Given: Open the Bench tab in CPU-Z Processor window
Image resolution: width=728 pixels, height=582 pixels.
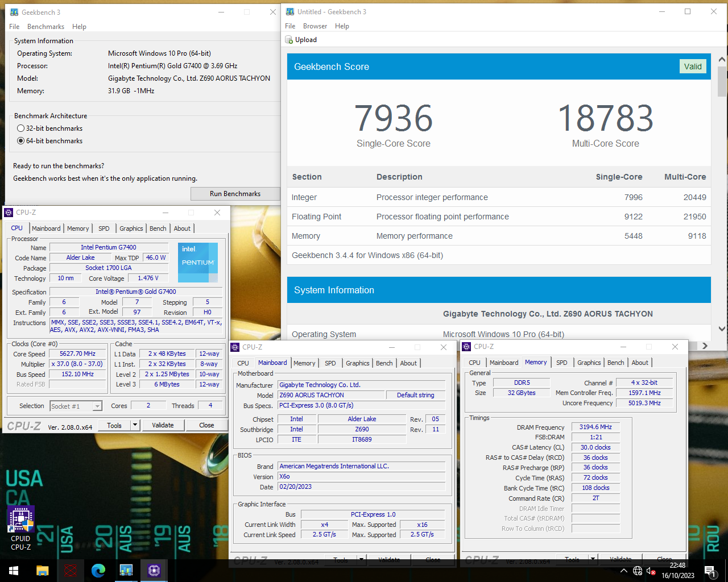Looking at the screenshot, I should 158,228.
